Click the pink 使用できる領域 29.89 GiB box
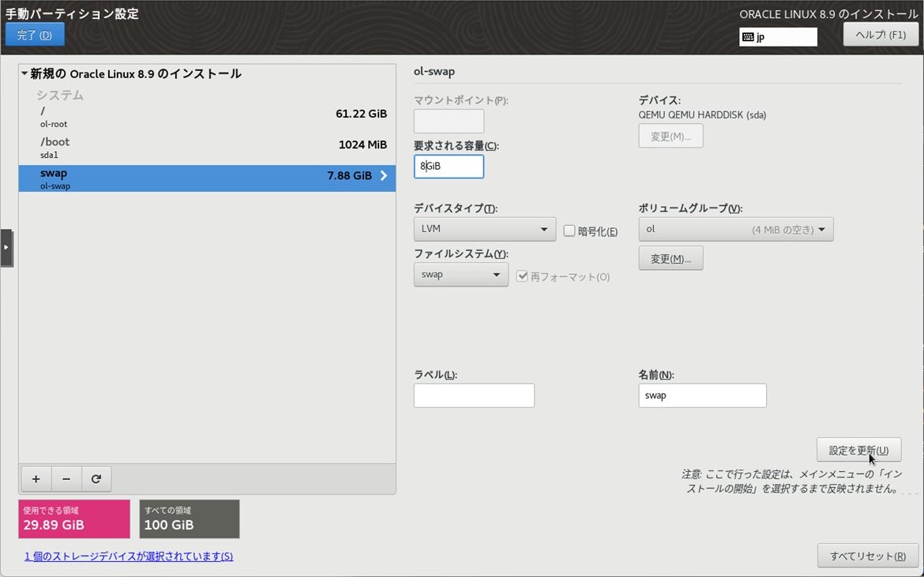Image resolution: width=924 pixels, height=577 pixels. 74,519
